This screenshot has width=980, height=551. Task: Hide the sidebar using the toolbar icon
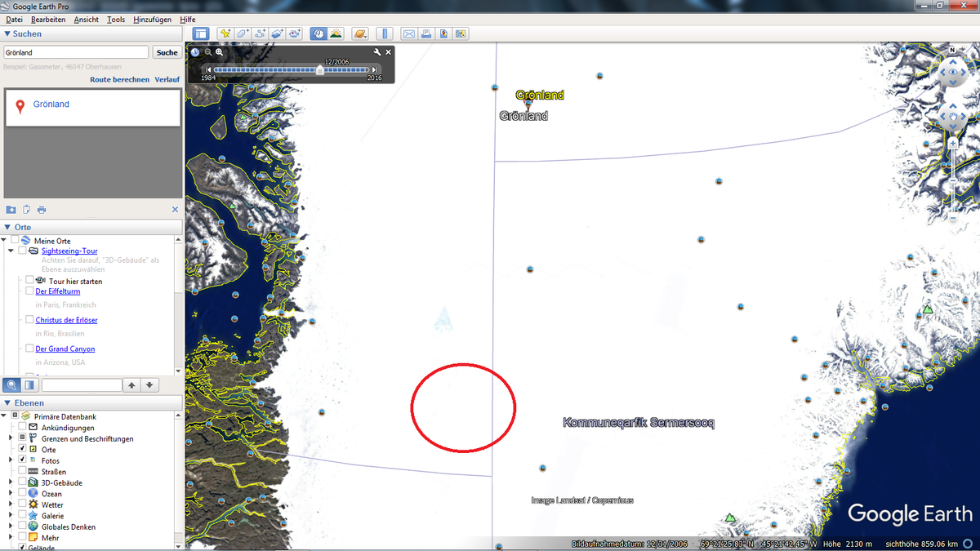point(200,33)
